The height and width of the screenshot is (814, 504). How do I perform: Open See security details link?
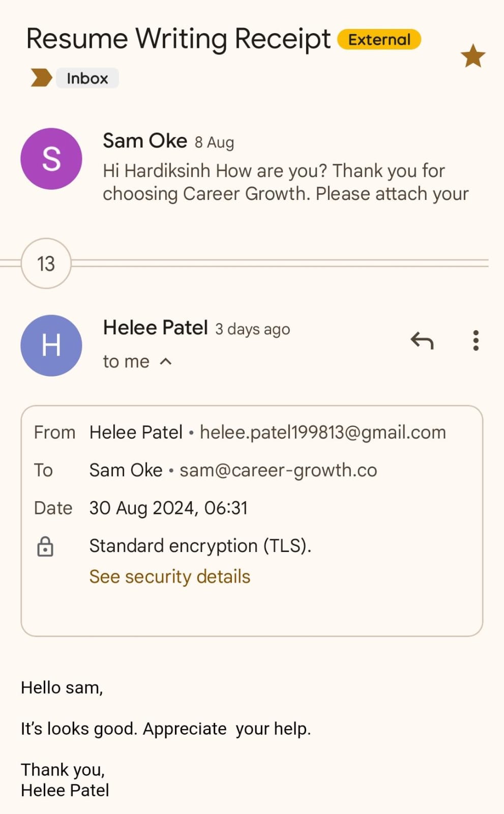(x=169, y=576)
